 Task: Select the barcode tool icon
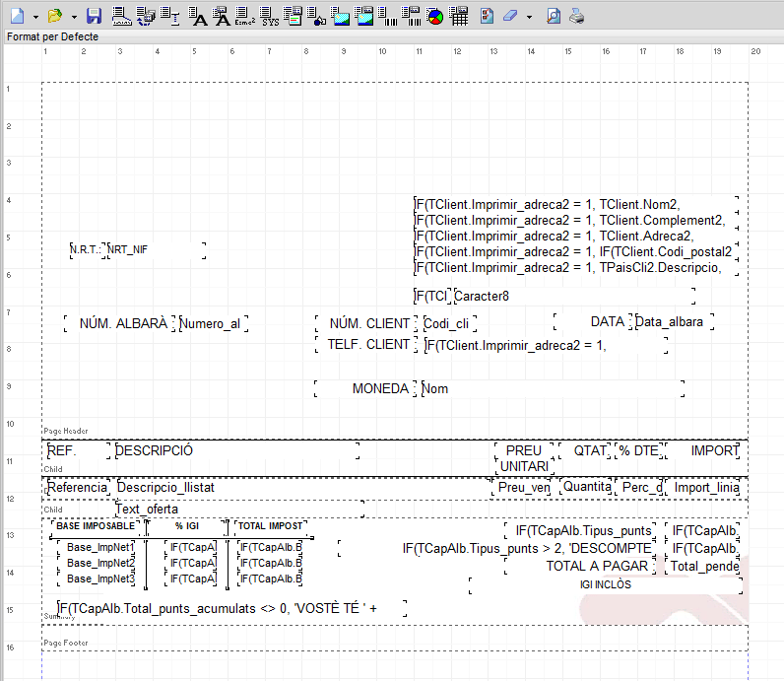coord(387,16)
